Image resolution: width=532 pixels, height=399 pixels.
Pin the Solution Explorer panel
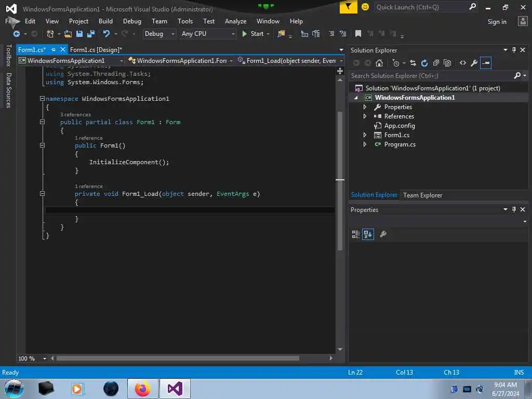(x=514, y=50)
